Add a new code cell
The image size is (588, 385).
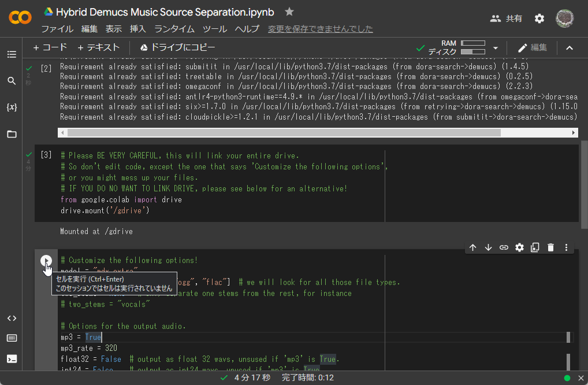[50, 47]
